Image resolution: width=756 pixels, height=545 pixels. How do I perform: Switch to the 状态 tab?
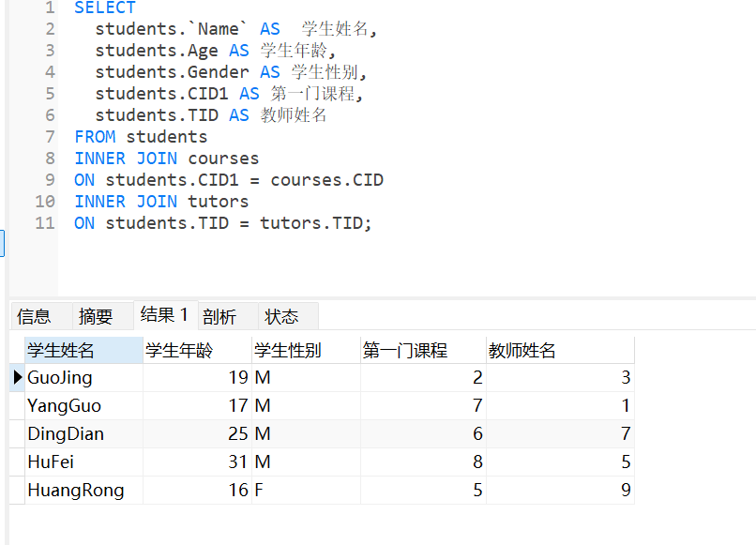(288, 316)
